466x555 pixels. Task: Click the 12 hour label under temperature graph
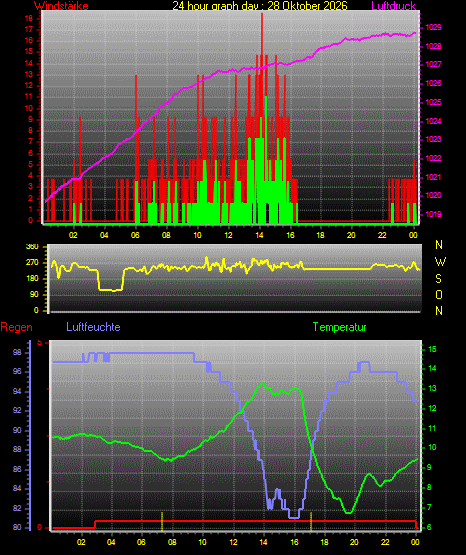pos(234,542)
